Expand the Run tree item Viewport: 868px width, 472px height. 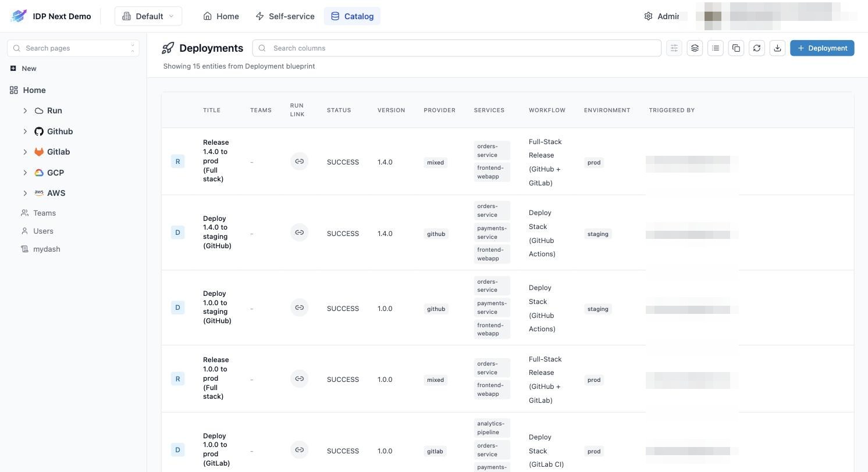coord(25,110)
